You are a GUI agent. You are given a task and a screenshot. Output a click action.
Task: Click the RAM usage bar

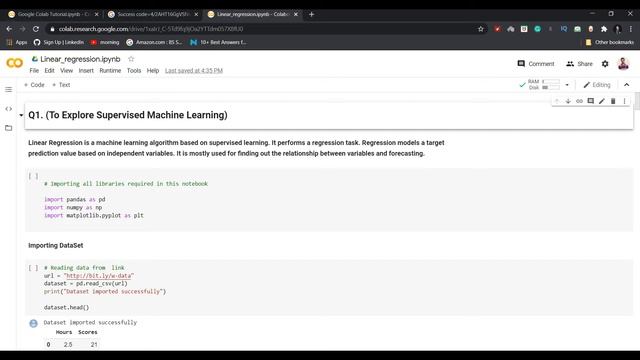click(551, 82)
